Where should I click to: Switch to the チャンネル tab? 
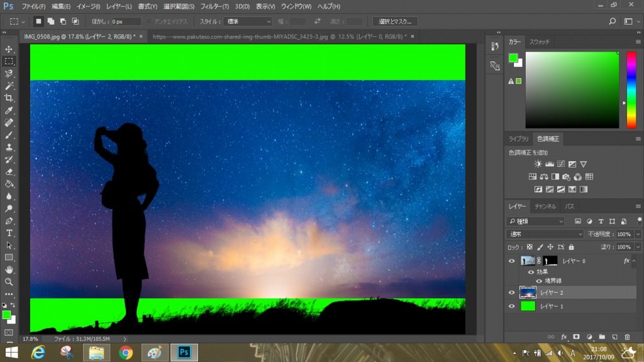545,206
